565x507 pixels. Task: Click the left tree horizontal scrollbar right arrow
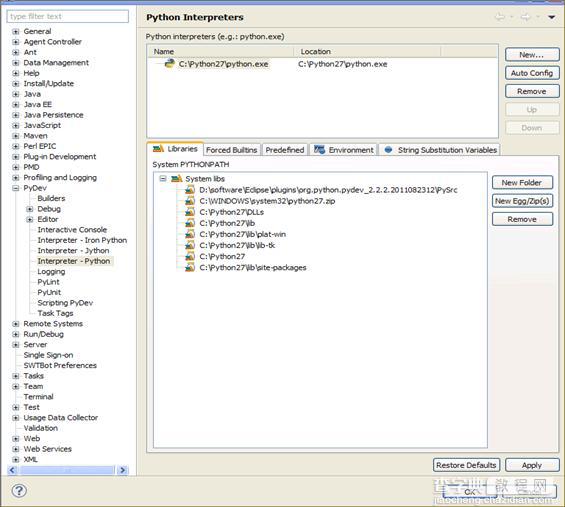click(x=123, y=470)
